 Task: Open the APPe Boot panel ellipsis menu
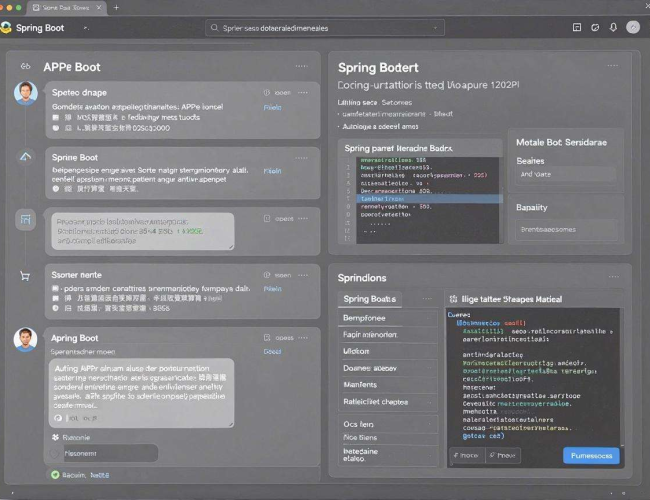tap(301, 66)
